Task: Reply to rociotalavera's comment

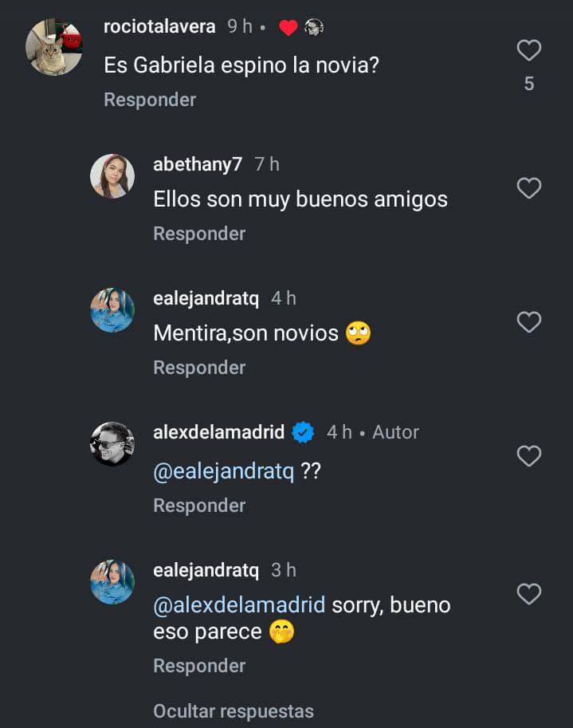Action: [150, 100]
